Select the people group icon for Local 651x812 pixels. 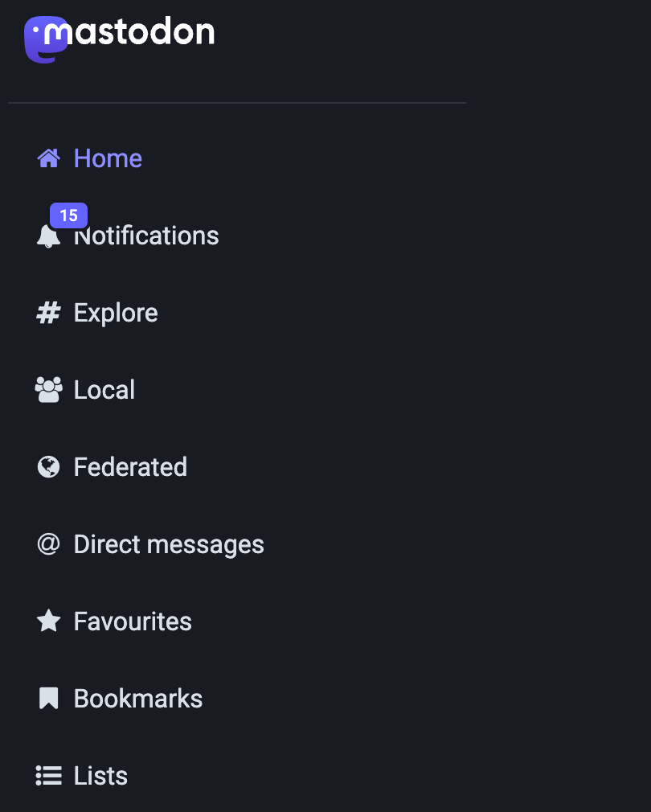49,390
